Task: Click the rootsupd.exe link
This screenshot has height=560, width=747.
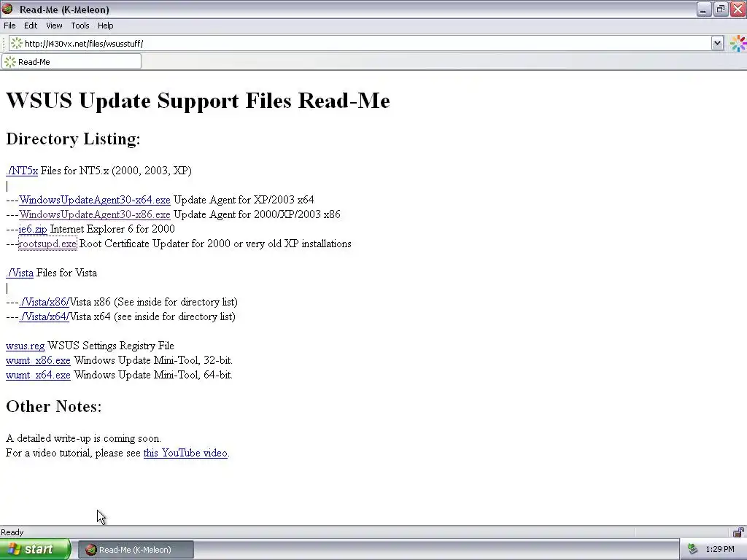Action: pyautogui.click(x=47, y=244)
